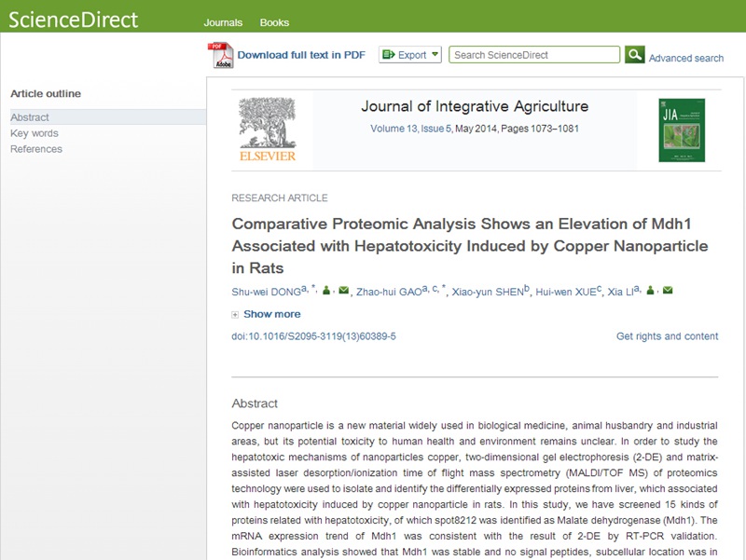This screenshot has width=746, height=560.
Task: Click the Adobe PDF download icon
Action: click(220, 56)
